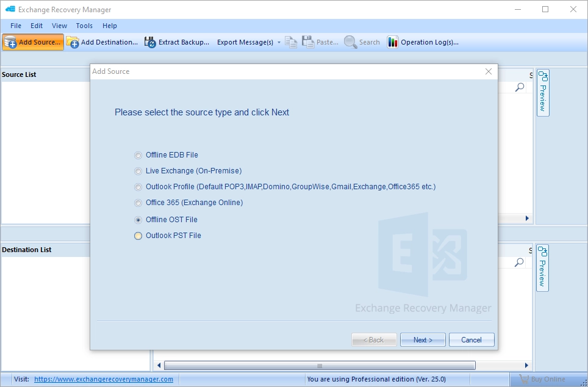This screenshot has width=588, height=387.
Task: Open the Operation Log(s) viewer
Action: pyautogui.click(x=393, y=42)
